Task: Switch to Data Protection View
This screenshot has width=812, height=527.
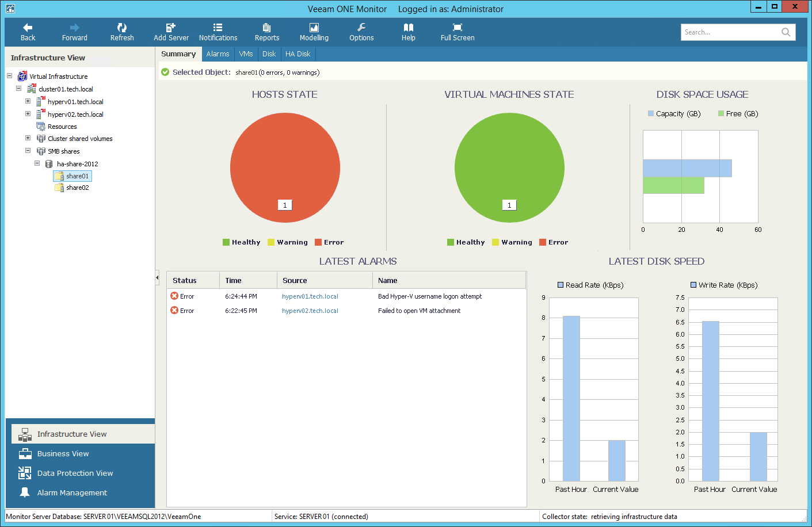Action: click(83, 473)
